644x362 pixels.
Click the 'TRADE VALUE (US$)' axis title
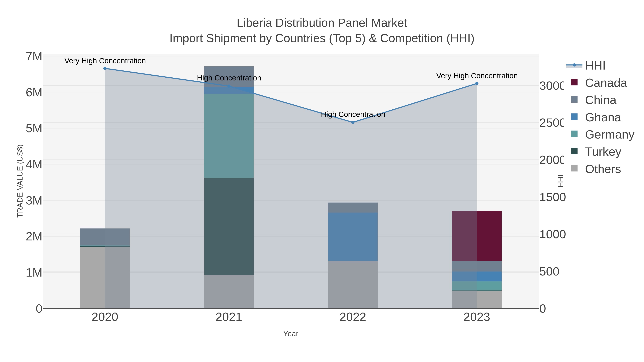tap(20, 181)
